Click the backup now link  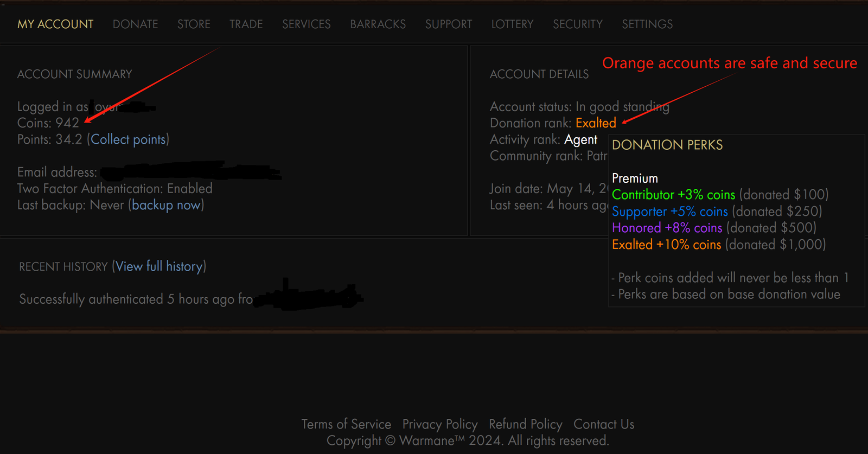coord(166,205)
